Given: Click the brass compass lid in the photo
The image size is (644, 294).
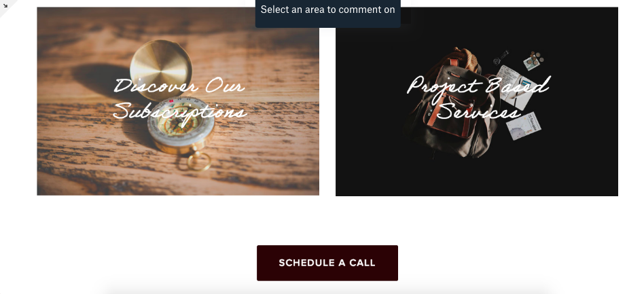Looking at the screenshot, I should 161,69.
